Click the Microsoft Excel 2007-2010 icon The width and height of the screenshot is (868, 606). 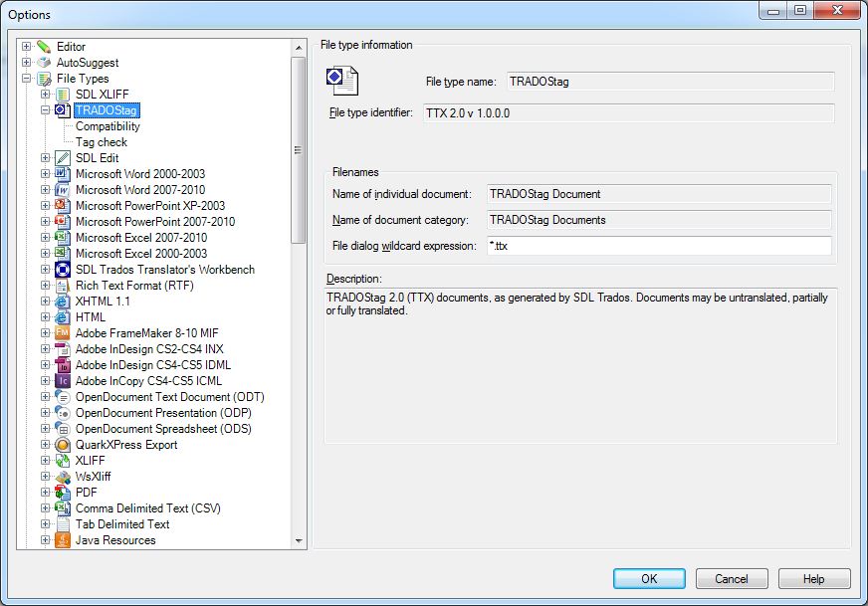coord(63,238)
